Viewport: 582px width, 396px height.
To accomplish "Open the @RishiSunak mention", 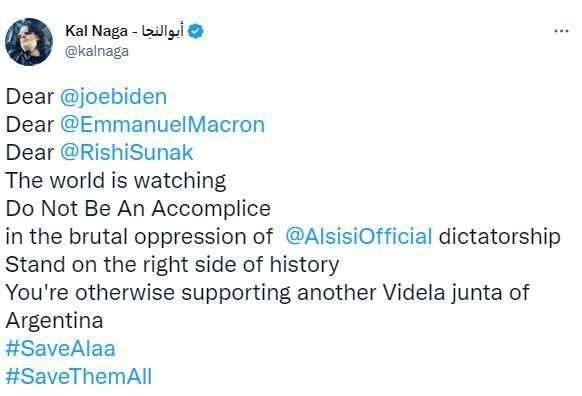I will click(127, 153).
